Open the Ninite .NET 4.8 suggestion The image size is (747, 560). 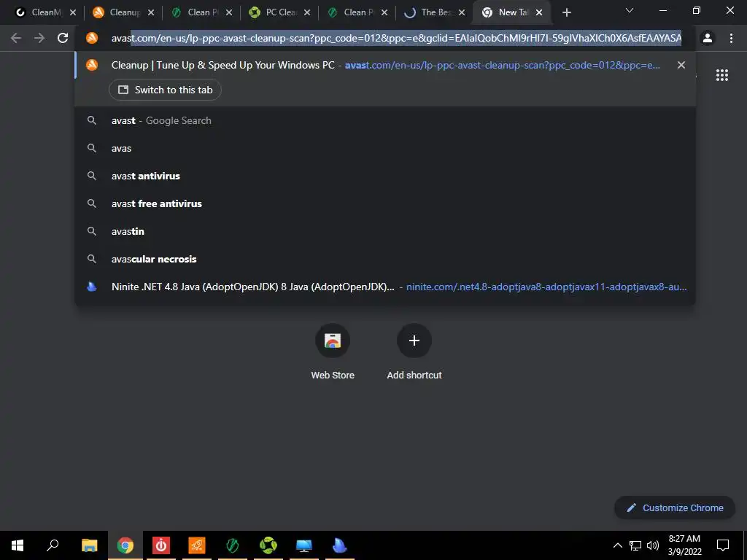coord(385,287)
